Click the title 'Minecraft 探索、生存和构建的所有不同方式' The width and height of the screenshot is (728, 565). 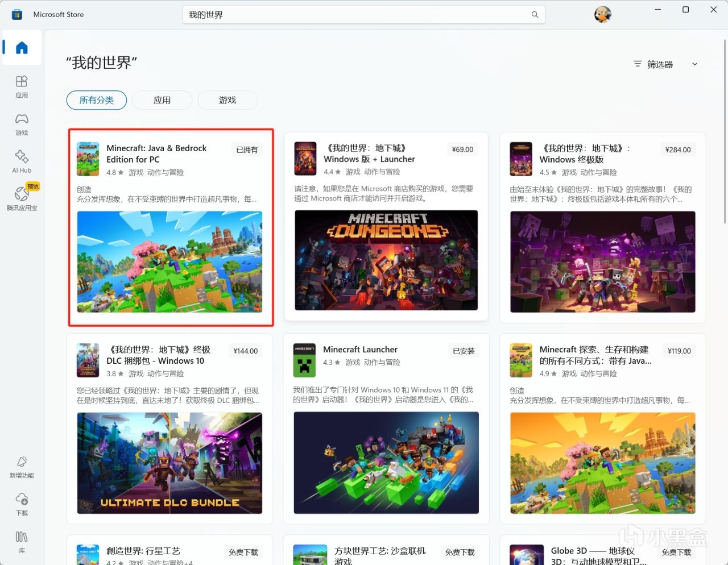tap(595, 355)
